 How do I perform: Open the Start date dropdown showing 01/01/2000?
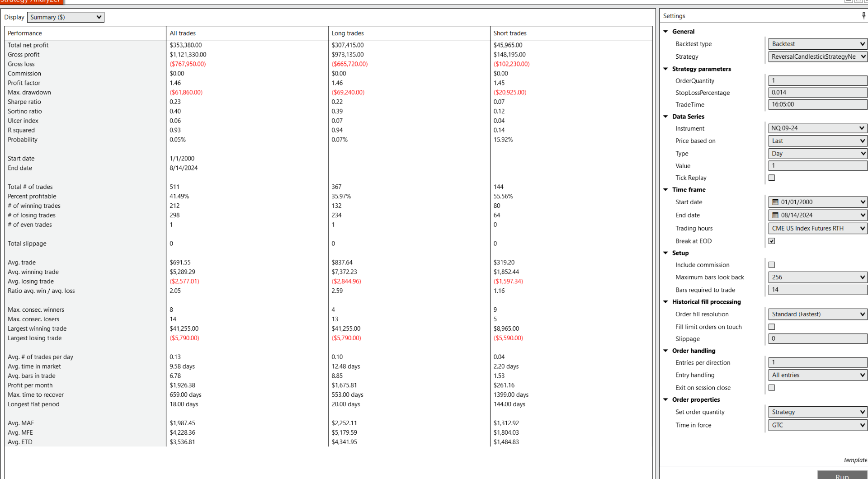(818, 202)
